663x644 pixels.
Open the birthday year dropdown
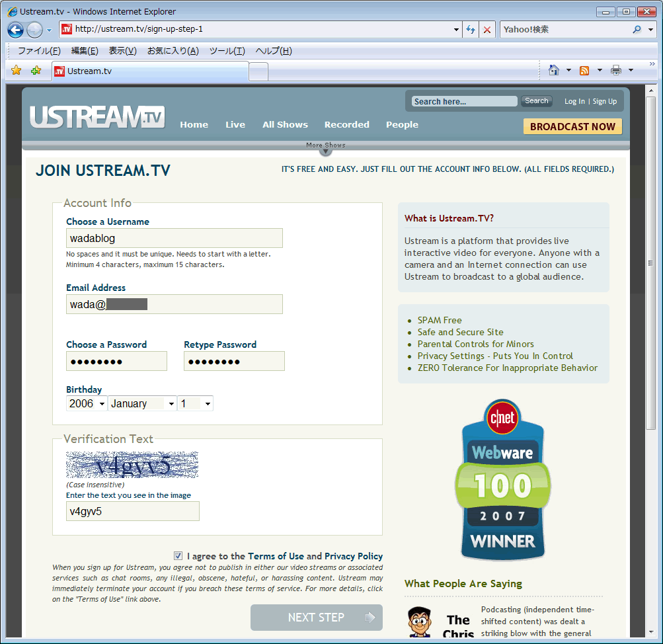tap(87, 403)
